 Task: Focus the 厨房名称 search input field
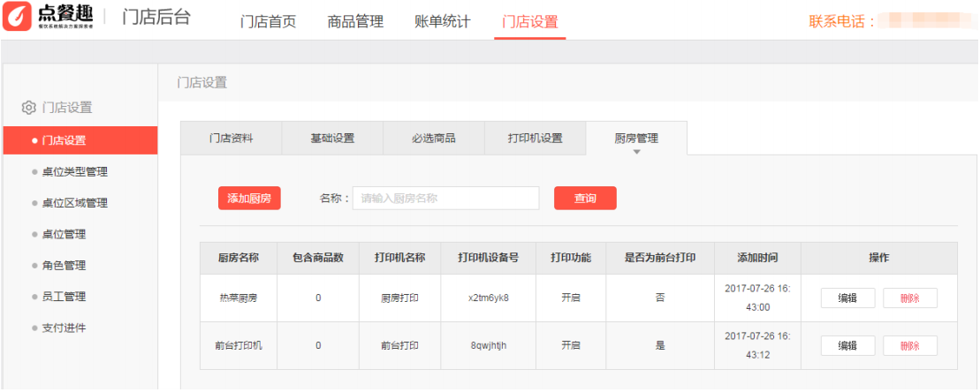[445, 199]
